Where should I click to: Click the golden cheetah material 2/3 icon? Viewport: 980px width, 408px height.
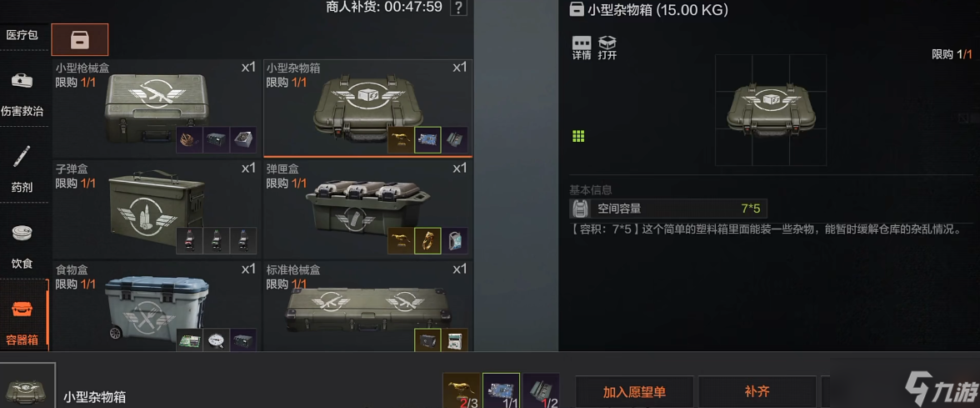[462, 390]
